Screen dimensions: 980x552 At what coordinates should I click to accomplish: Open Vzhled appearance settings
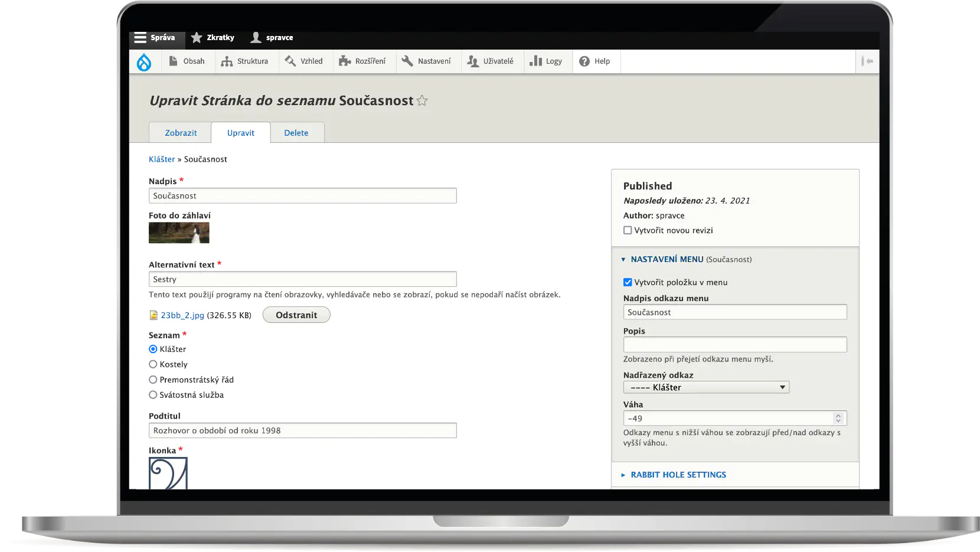click(x=303, y=61)
